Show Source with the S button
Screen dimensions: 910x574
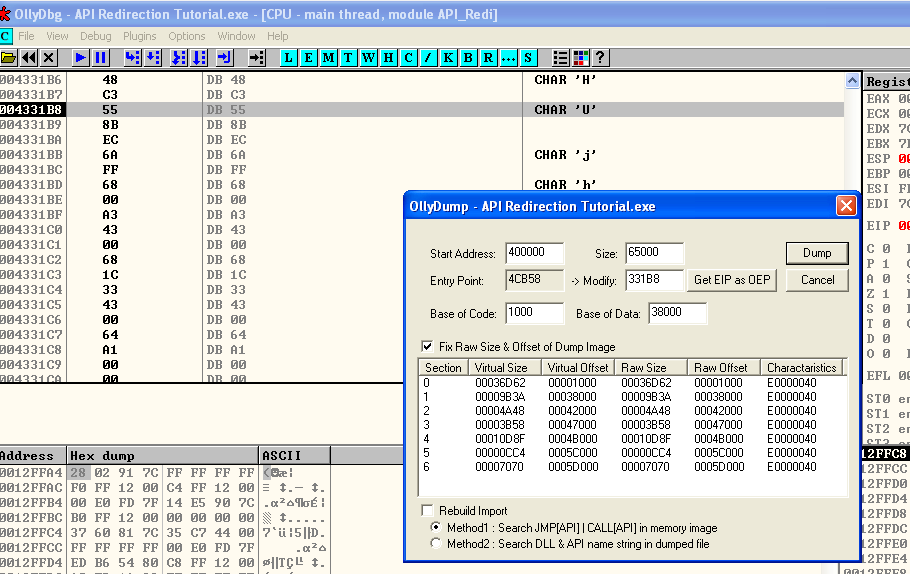pos(528,57)
